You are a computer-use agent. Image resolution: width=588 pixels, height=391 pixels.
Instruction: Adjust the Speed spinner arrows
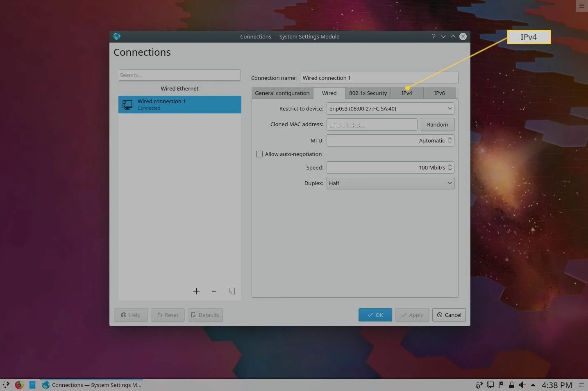coord(450,167)
